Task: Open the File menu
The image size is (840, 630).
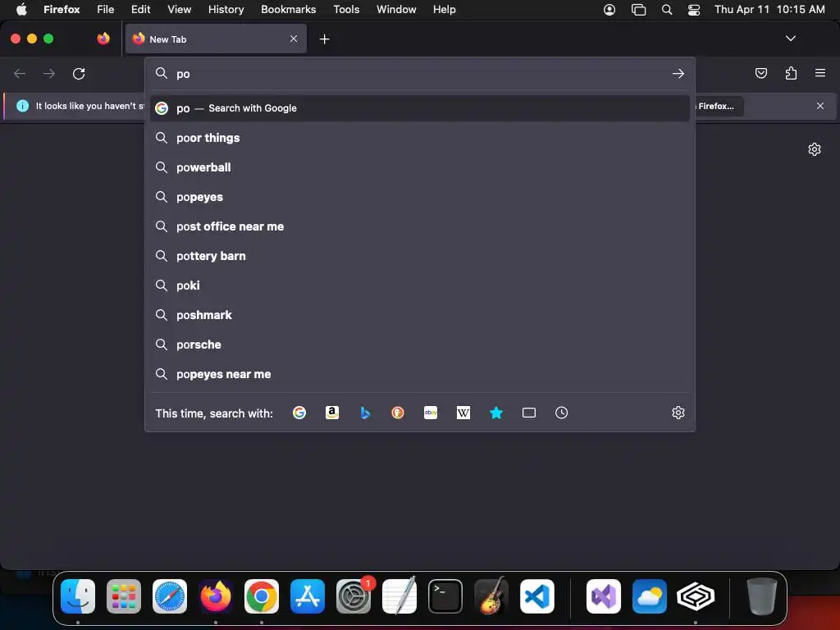Action: point(106,10)
